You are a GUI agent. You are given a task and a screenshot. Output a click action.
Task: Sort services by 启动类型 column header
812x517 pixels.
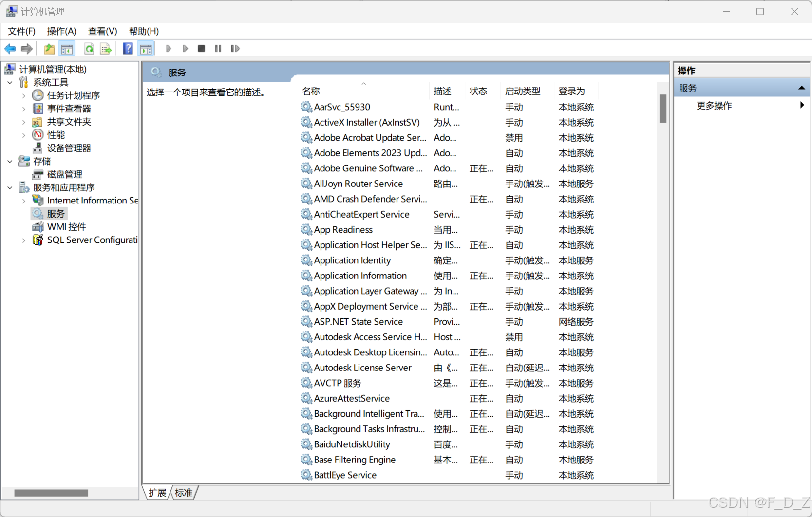[x=523, y=91]
